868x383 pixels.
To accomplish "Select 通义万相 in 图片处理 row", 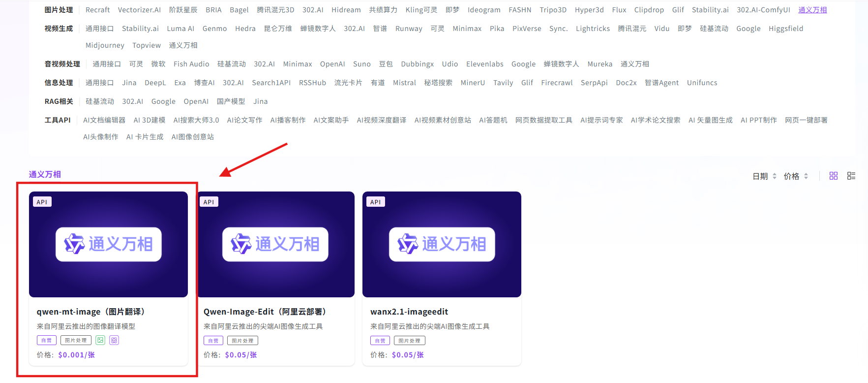I will tap(812, 10).
